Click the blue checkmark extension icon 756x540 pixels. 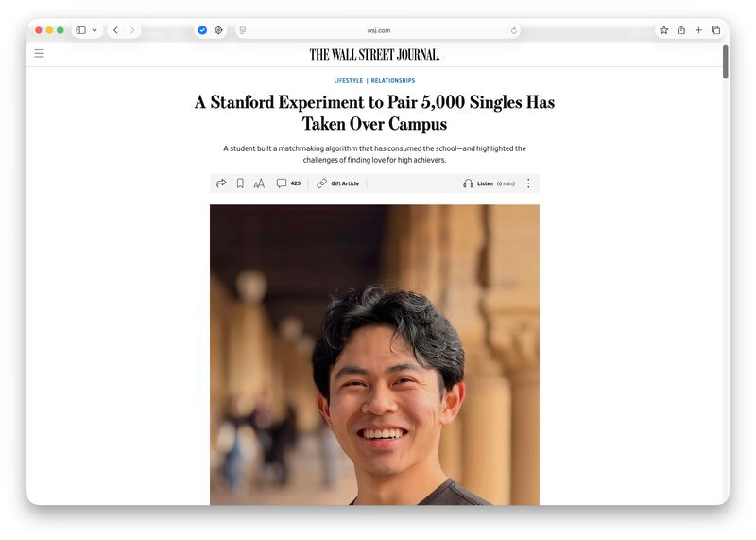pyautogui.click(x=202, y=30)
